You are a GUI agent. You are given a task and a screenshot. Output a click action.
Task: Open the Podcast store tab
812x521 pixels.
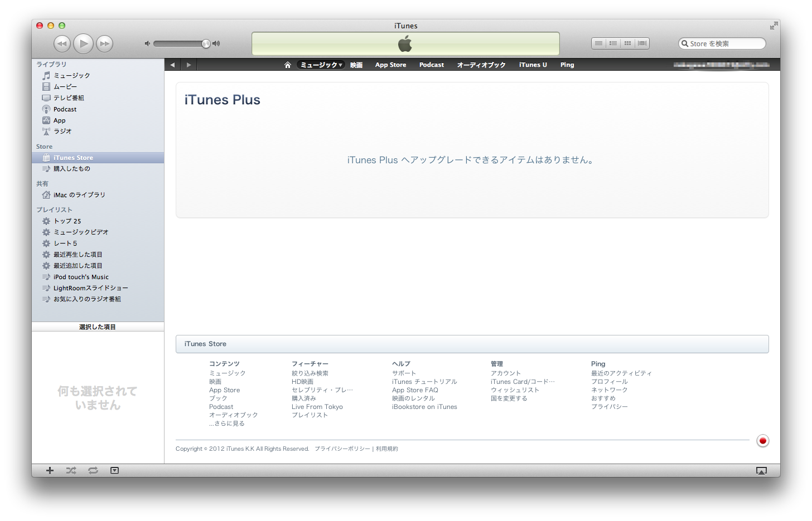(x=432, y=65)
